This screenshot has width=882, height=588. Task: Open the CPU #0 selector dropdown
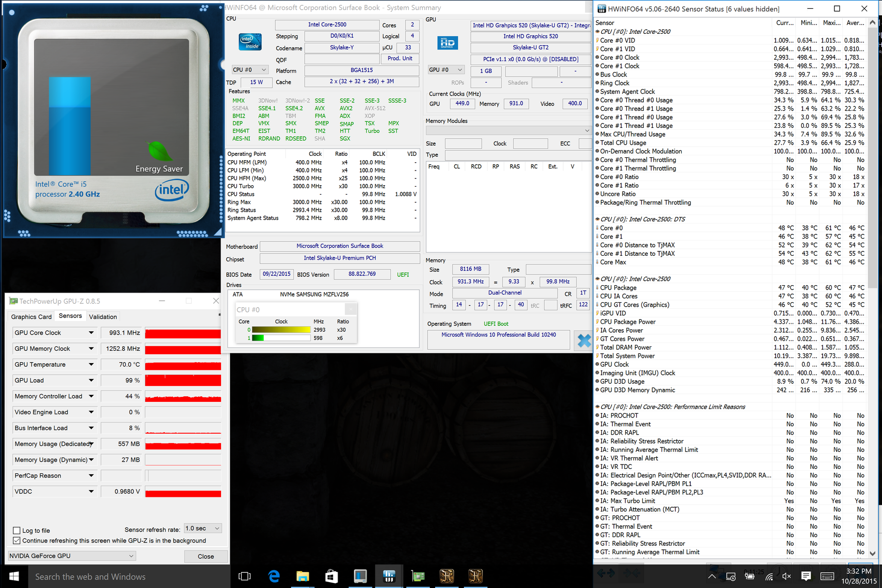[x=250, y=70]
